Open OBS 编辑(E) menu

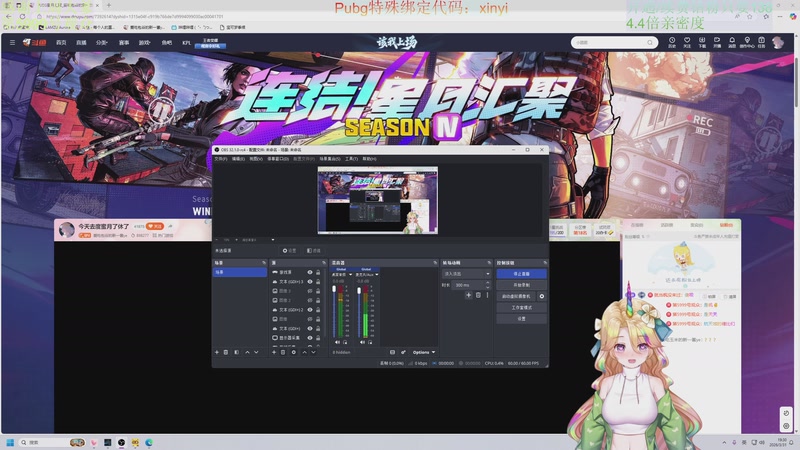(238, 159)
